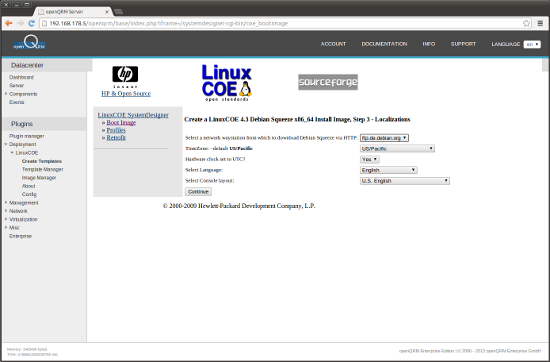The width and height of the screenshot is (550, 362).
Task: Open the INFO menu
Action: click(429, 44)
